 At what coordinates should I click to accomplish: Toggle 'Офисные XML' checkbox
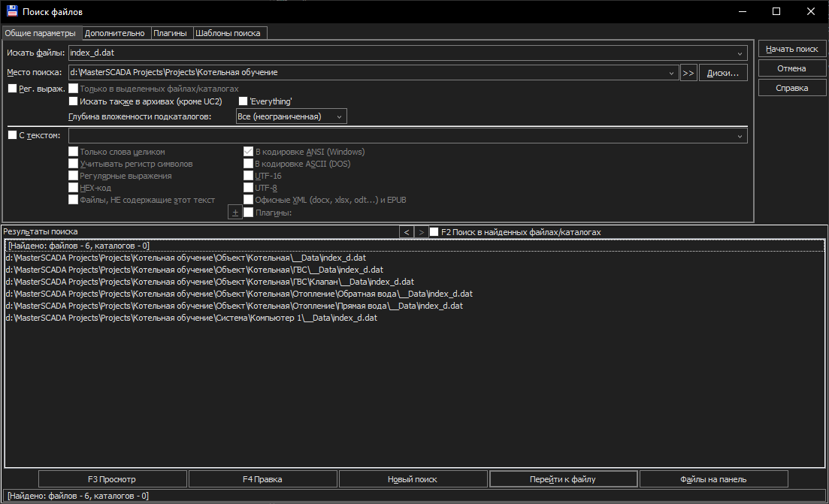pos(248,200)
